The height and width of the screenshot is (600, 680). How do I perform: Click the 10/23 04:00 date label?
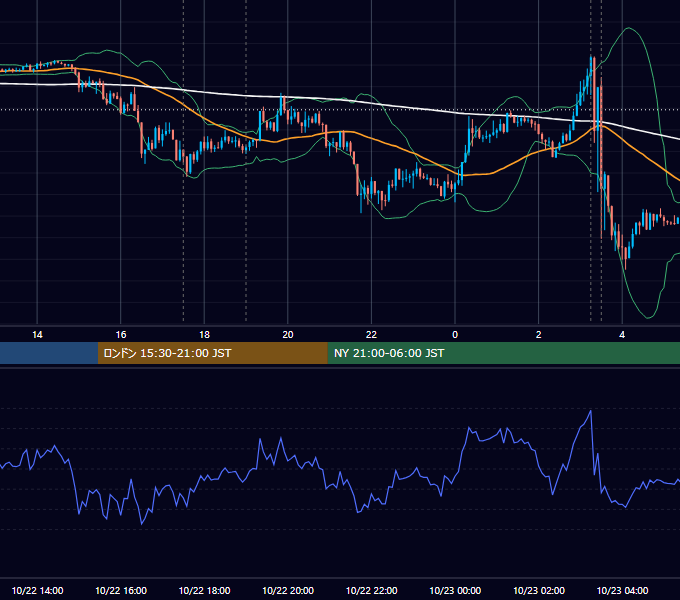pyautogui.click(x=622, y=590)
